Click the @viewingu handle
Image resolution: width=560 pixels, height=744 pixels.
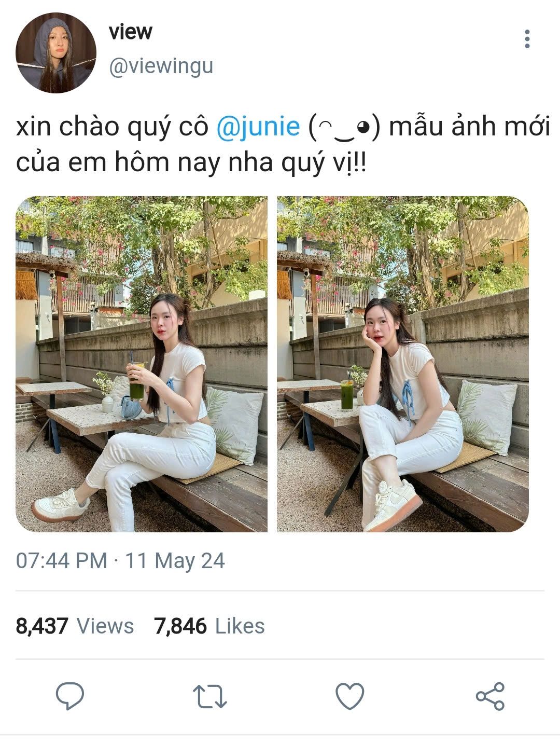pos(161,67)
